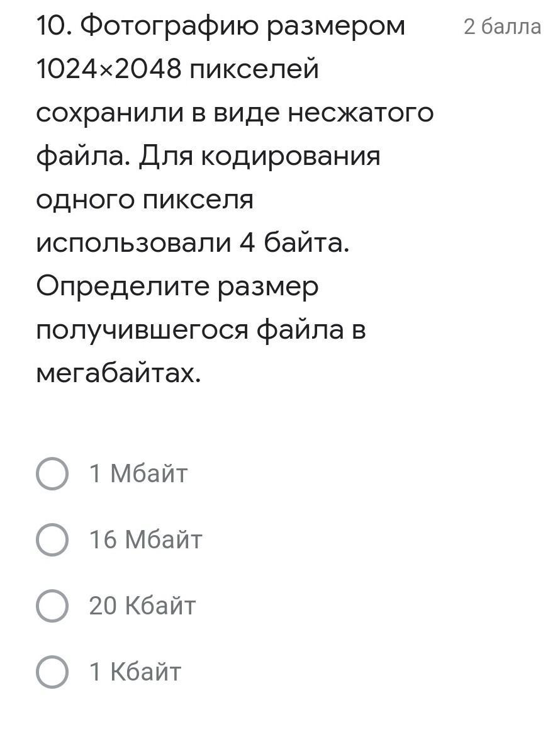
Task: Click the word "кодирования" in the question
Action: coord(290,156)
